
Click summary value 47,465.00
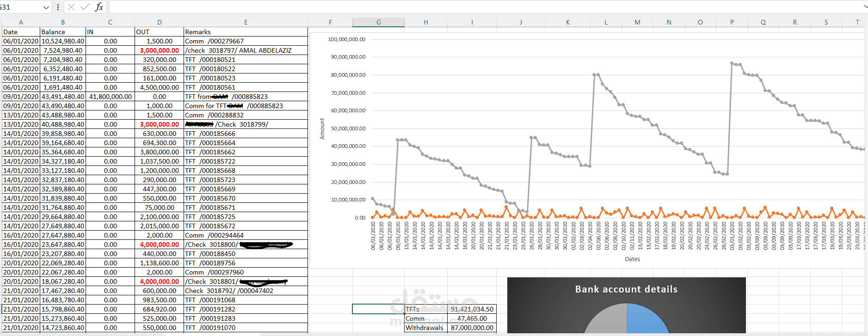pyautogui.click(x=472, y=318)
